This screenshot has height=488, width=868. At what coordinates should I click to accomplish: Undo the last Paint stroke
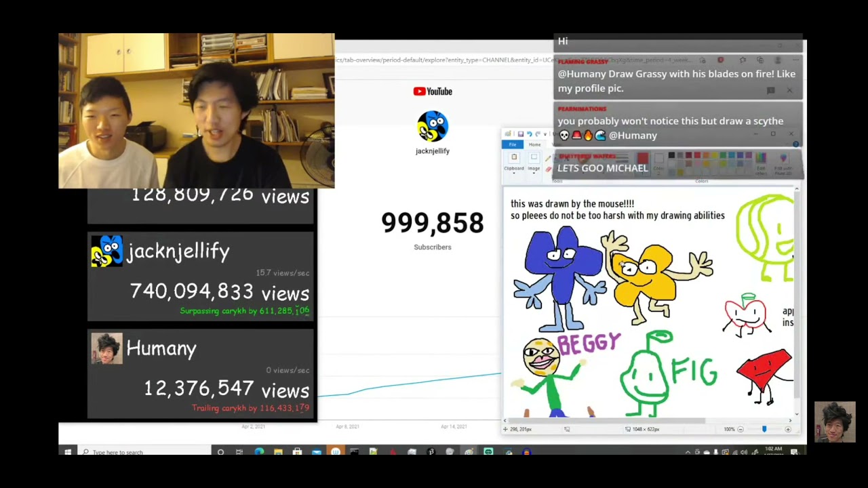click(530, 134)
